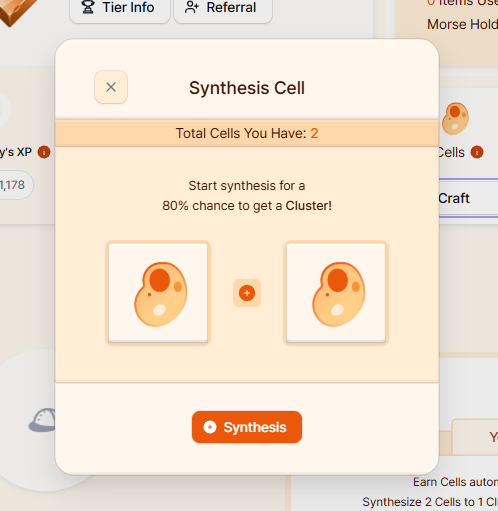Click the circular plus icon inside Synthesis button
498x511 pixels.
[210, 427]
